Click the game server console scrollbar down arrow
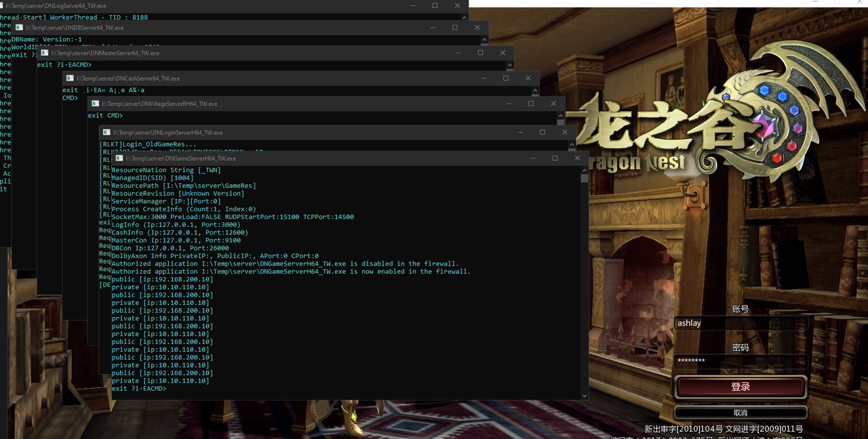Image resolution: width=868 pixels, height=439 pixels. click(x=585, y=395)
